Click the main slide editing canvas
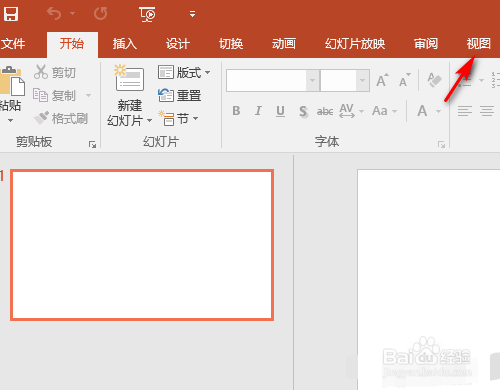500x390 pixels. pyautogui.click(x=429, y=279)
